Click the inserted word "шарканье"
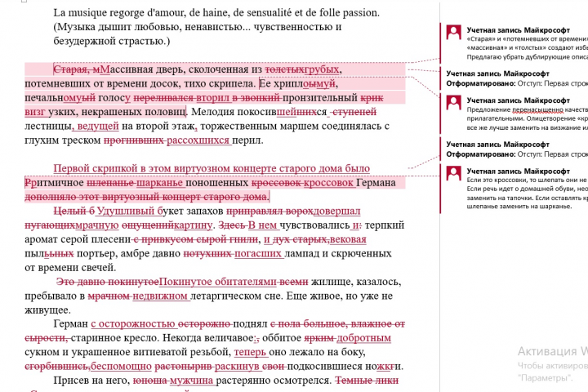 pos(159,183)
